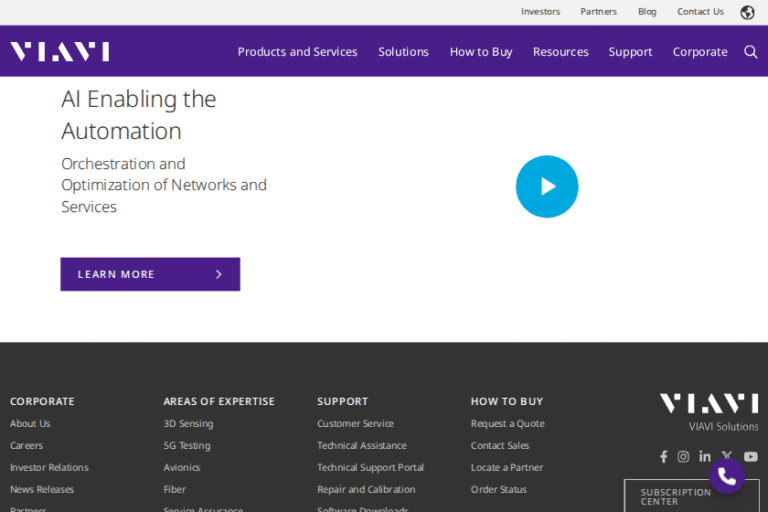Open the Request a Quote link
The width and height of the screenshot is (768, 512).
click(x=507, y=424)
